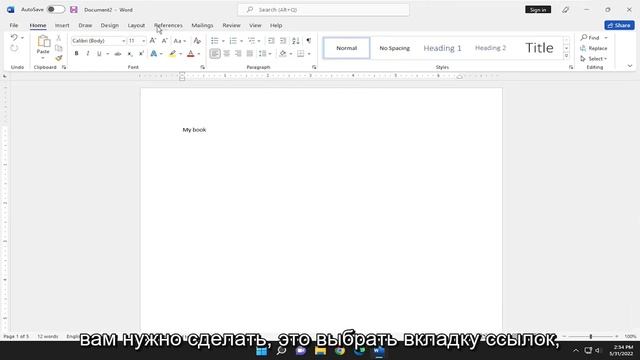Open the Font dialog launcher
The width and height of the screenshot is (640, 360).
(x=202, y=67)
